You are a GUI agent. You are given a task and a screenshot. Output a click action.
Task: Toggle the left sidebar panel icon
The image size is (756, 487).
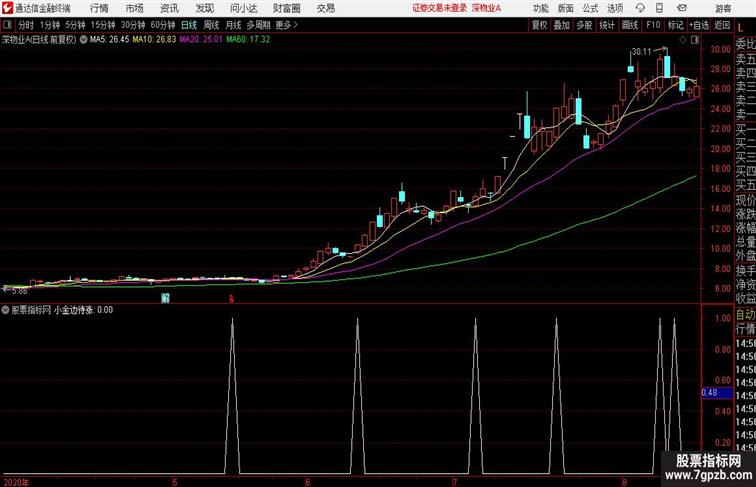click(7, 25)
